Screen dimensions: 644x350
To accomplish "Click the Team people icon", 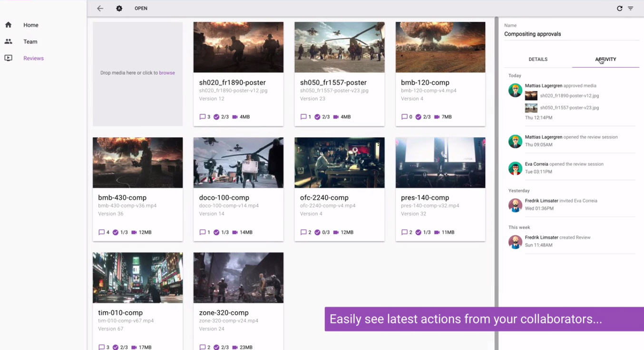I will pyautogui.click(x=9, y=41).
